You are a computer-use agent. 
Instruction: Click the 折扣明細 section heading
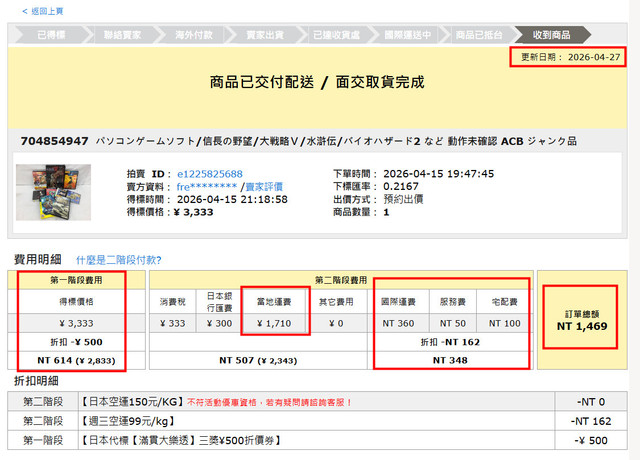point(37,381)
